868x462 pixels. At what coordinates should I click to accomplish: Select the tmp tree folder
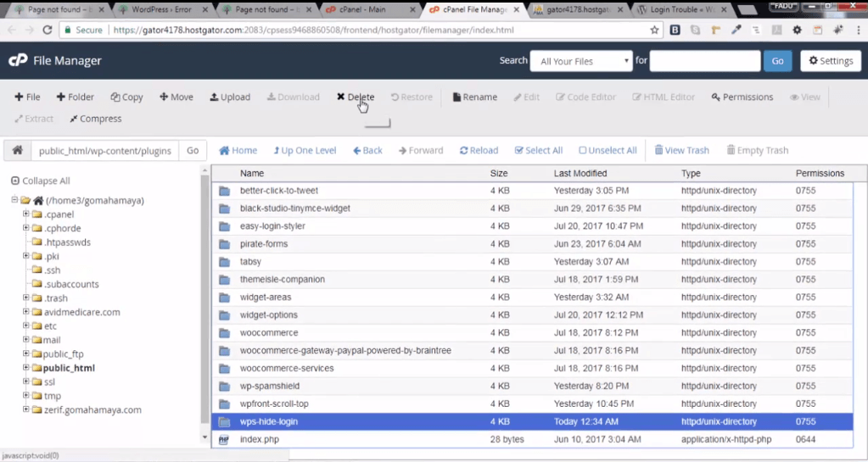(x=52, y=396)
